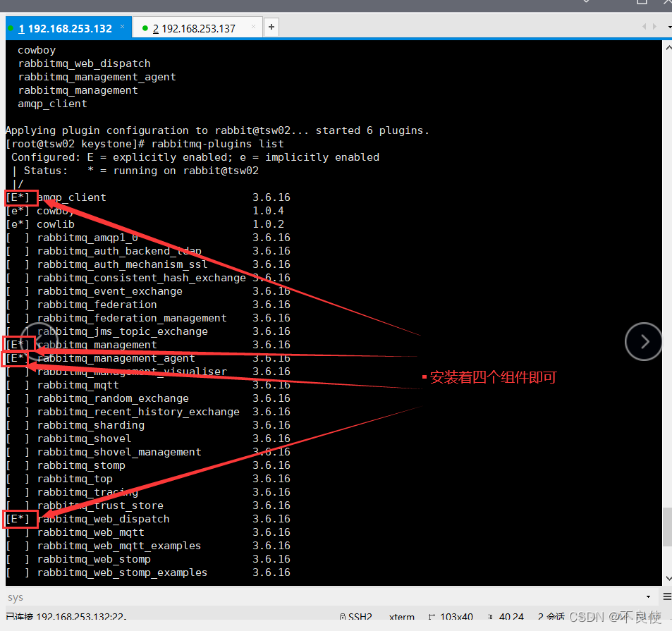Select the rabbitmq_recent_history_exchange row
This screenshot has height=631, width=672.
pos(148,412)
